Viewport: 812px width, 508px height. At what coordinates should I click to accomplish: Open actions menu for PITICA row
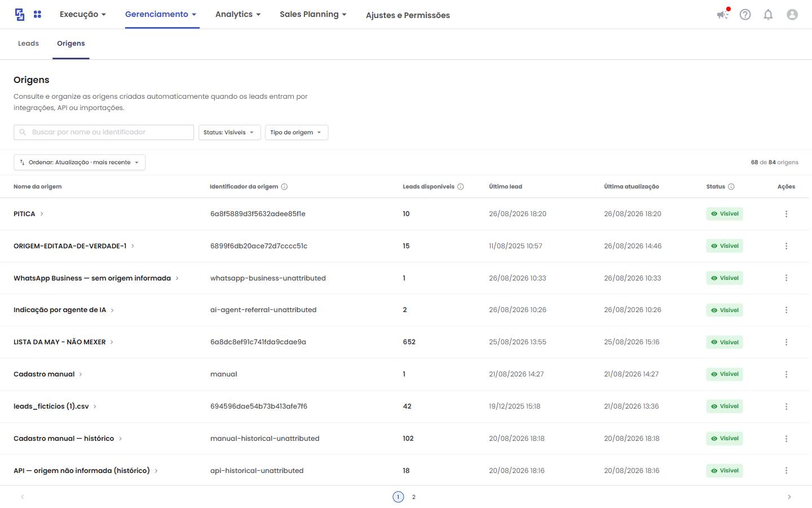pos(786,214)
